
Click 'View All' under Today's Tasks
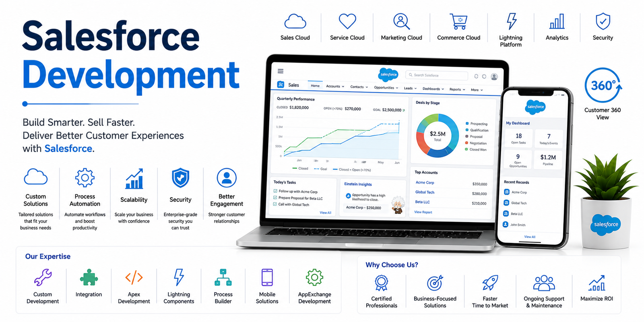325,213
